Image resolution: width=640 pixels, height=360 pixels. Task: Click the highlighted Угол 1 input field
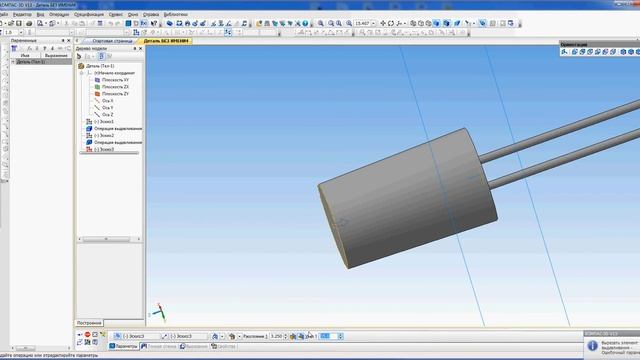point(328,336)
